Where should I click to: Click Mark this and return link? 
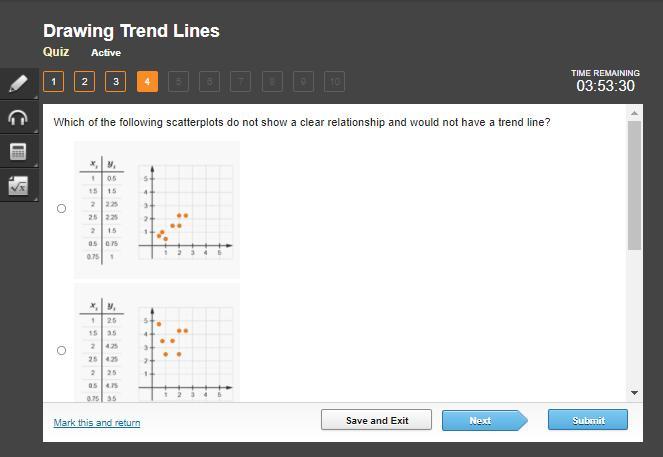[97, 422]
